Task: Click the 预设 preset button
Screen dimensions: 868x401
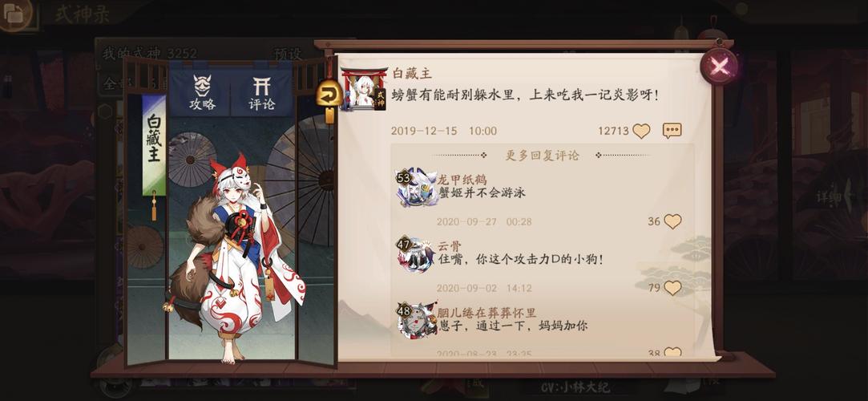Action: point(288,54)
